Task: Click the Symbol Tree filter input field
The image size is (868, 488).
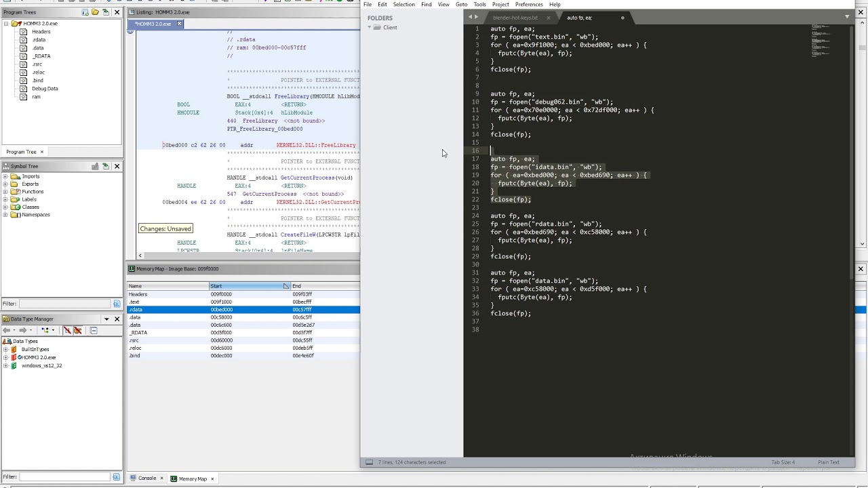Action: (65, 304)
